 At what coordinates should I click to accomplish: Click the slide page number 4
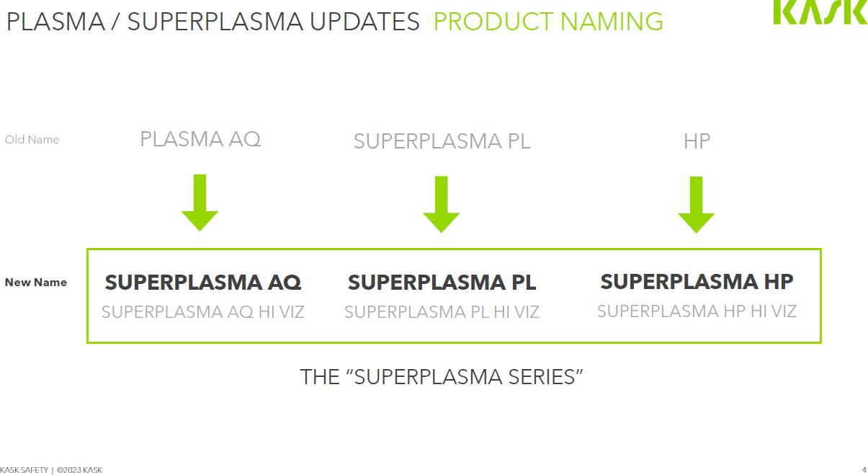864,470
